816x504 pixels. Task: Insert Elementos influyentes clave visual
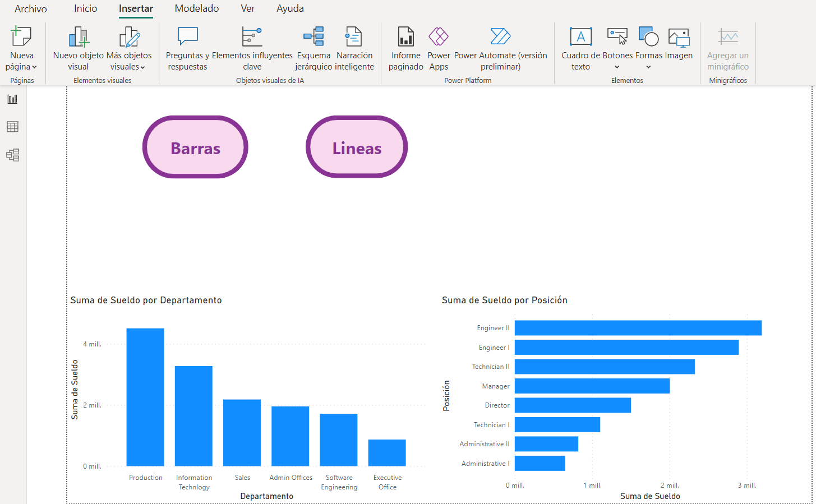252,49
